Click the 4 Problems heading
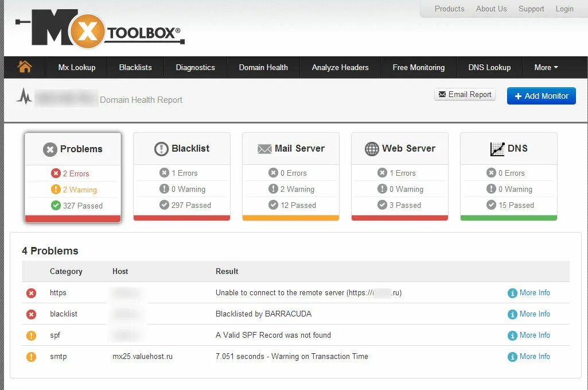 pyautogui.click(x=50, y=251)
